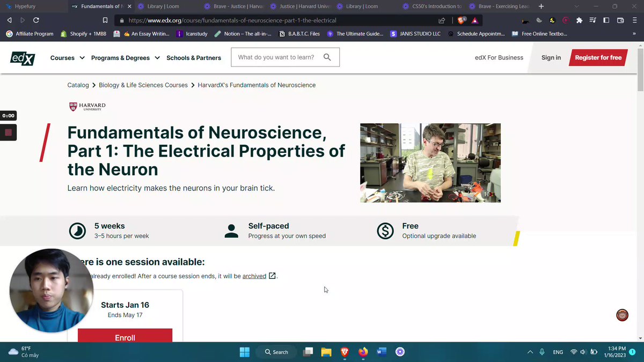Click the ENG language indicator
Screen dimensions: 644x362
pyautogui.click(x=558, y=352)
